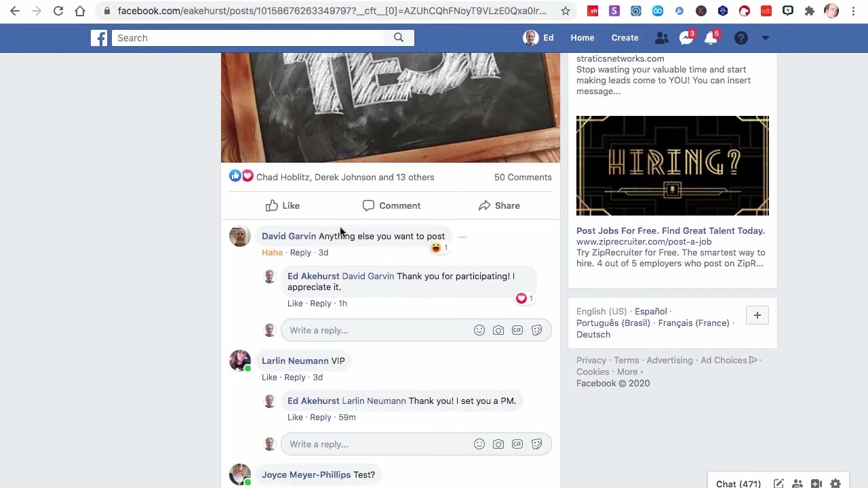868x488 pixels.
Task: Open Friend Requests icon
Action: coord(662,38)
